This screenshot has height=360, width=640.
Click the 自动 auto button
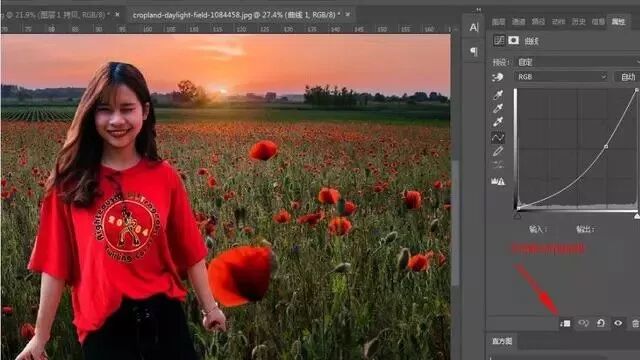point(627,77)
